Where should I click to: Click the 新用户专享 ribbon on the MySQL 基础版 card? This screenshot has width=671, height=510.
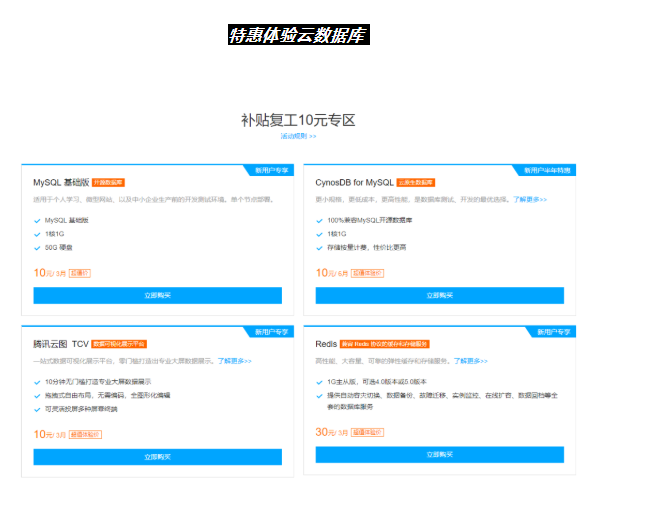pos(271,170)
